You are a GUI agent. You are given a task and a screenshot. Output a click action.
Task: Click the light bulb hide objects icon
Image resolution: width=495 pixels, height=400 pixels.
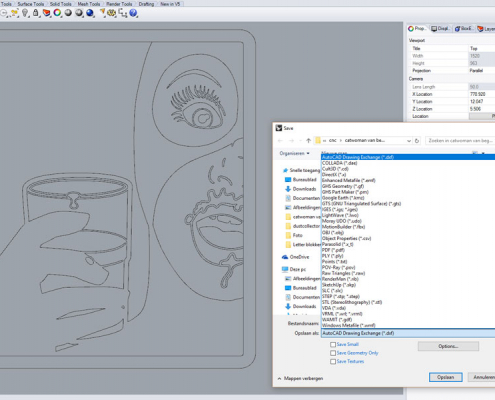tap(25, 13)
